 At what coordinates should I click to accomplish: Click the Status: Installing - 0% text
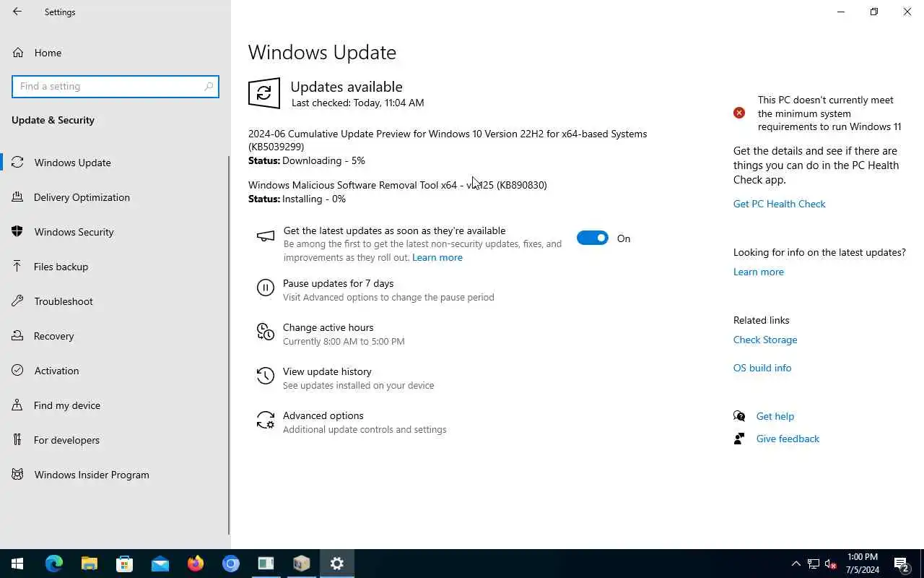coord(297,199)
